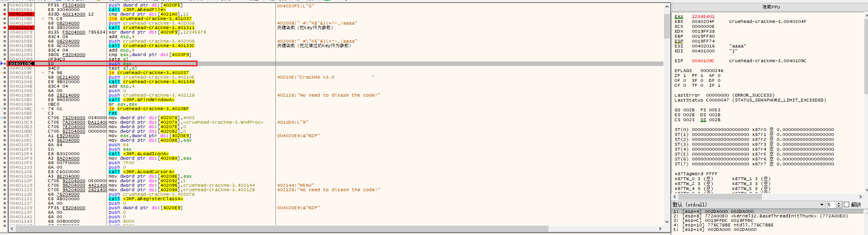This screenshot has width=868, height=235.
Task: Click the LastError 00000000 (ERROR_SUCCESS) entry
Action: [x=725, y=95]
